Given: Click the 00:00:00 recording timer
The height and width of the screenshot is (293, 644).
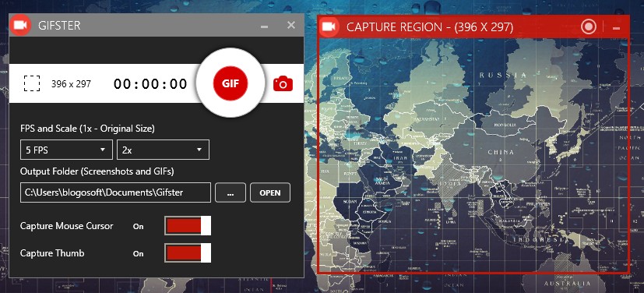Looking at the screenshot, I should click(x=150, y=84).
